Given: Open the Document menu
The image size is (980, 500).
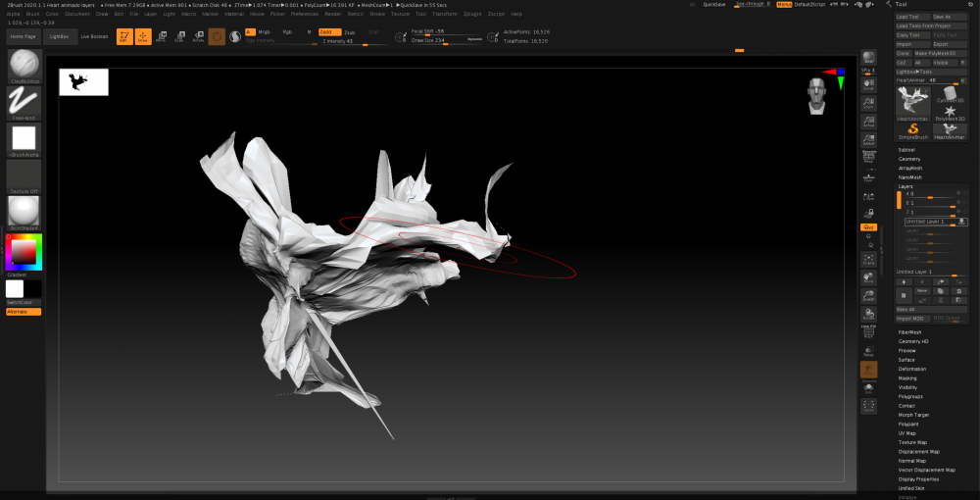Looking at the screenshot, I should (x=76, y=13).
